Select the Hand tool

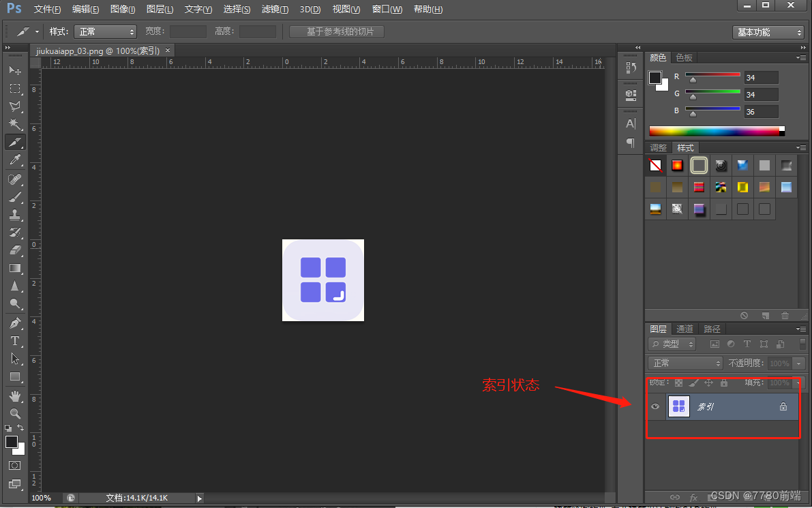click(x=15, y=396)
